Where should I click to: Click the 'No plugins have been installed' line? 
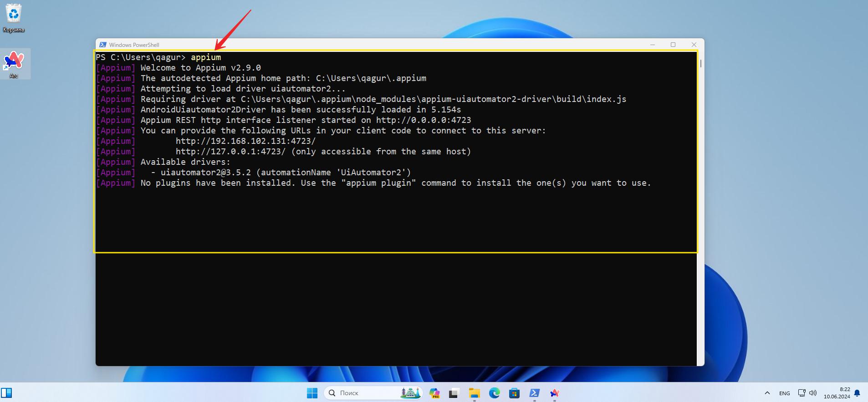click(x=396, y=183)
